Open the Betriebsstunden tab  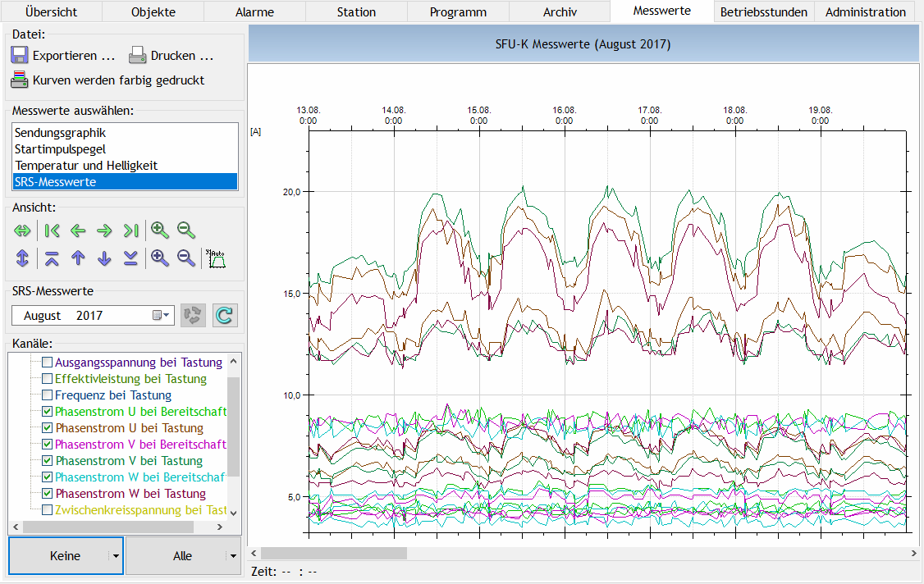click(763, 11)
